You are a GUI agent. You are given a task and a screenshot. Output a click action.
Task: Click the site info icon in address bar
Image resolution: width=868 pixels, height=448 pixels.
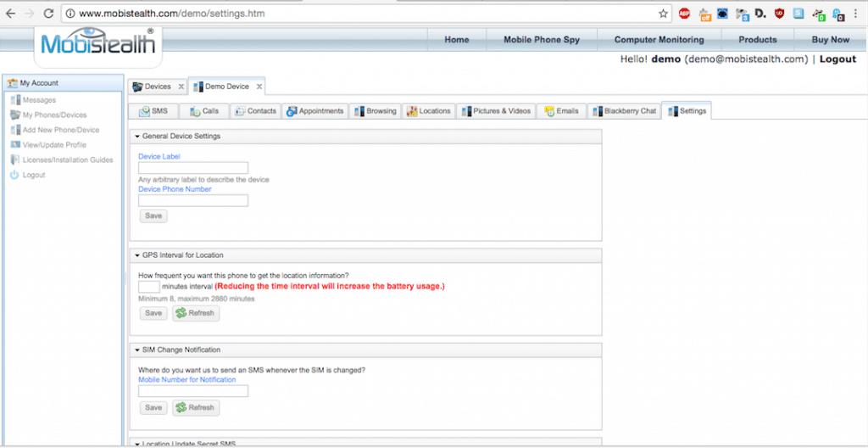pos(70,14)
